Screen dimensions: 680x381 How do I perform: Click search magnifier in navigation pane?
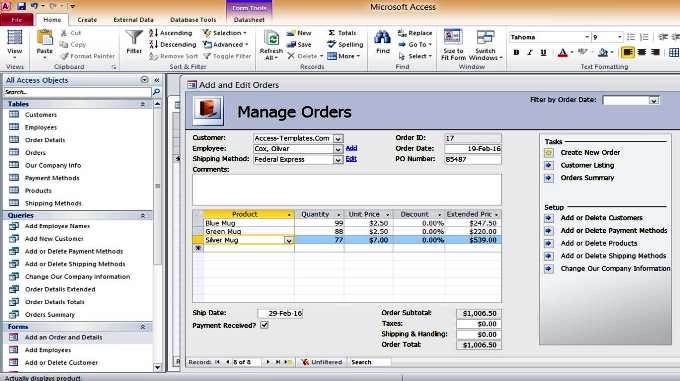tap(157, 92)
